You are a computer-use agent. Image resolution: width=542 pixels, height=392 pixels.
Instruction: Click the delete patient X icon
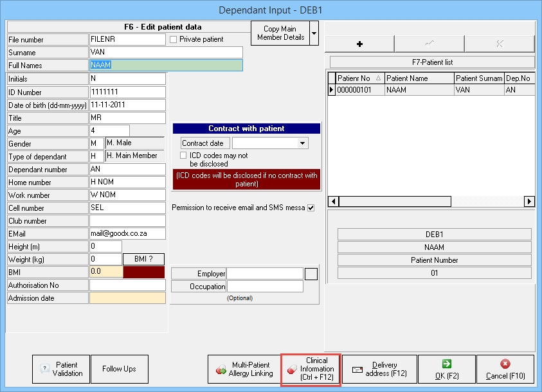(x=499, y=44)
